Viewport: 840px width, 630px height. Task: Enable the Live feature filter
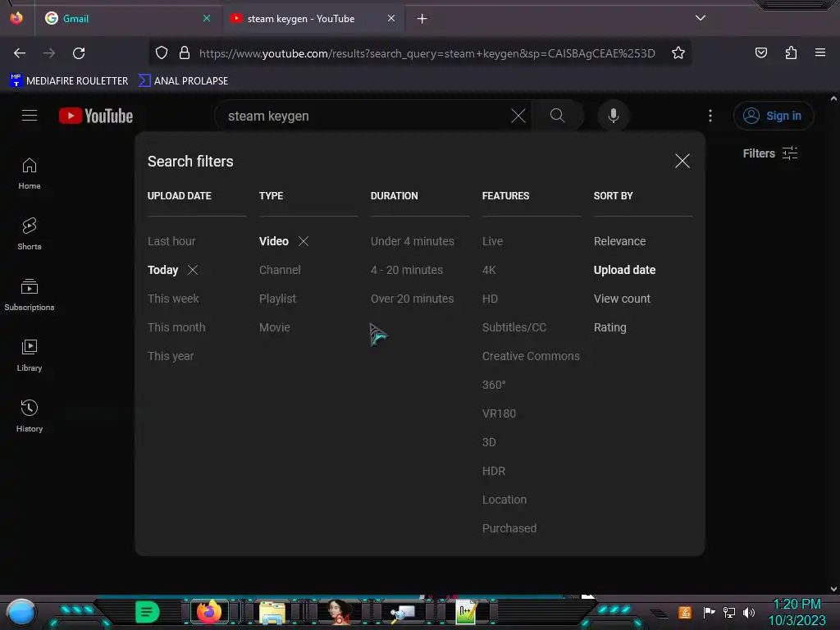(x=492, y=241)
